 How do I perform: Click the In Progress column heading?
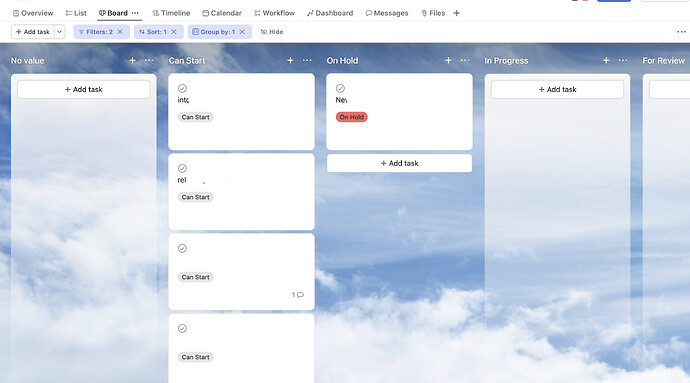[506, 61]
